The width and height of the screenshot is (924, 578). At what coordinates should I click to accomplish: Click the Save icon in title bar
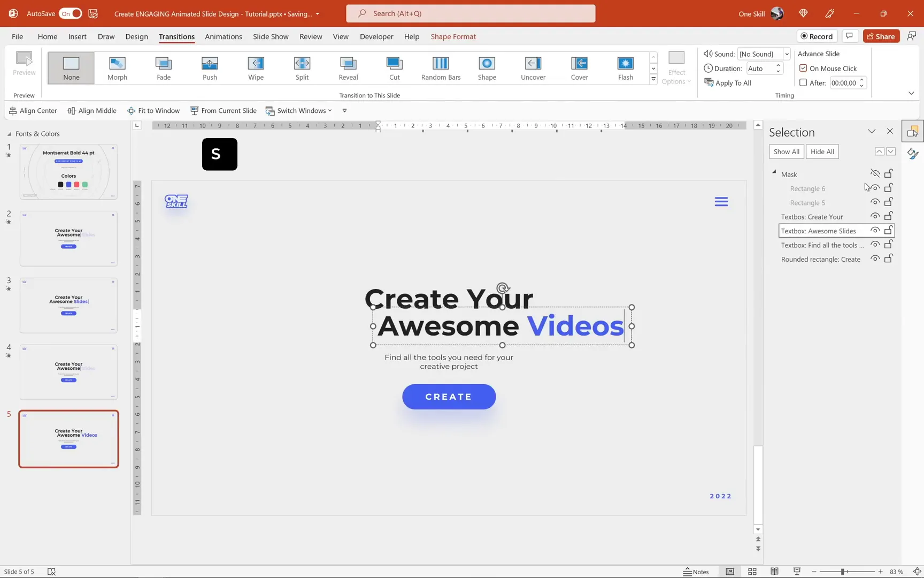click(x=93, y=13)
